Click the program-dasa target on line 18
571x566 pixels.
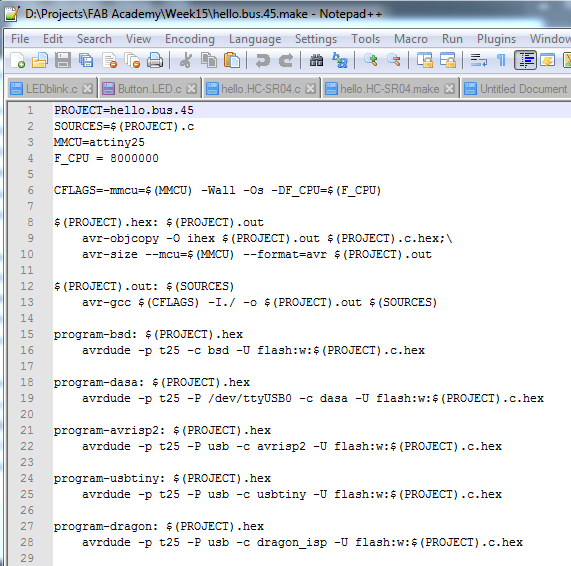(x=152, y=382)
